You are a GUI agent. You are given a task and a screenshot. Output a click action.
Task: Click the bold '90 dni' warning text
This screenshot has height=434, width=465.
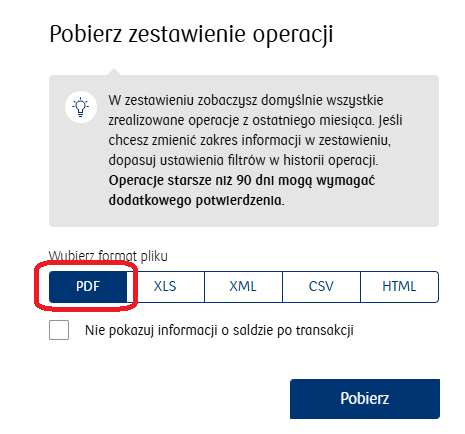click(x=255, y=180)
